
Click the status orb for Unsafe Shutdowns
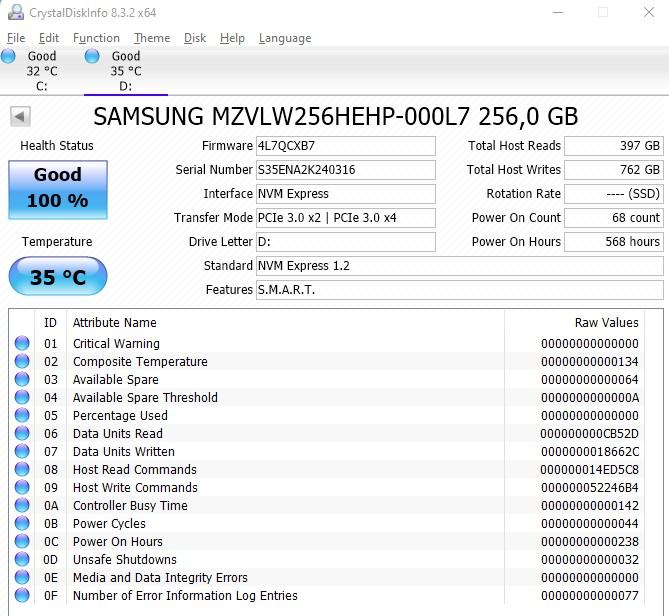coord(22,559)
